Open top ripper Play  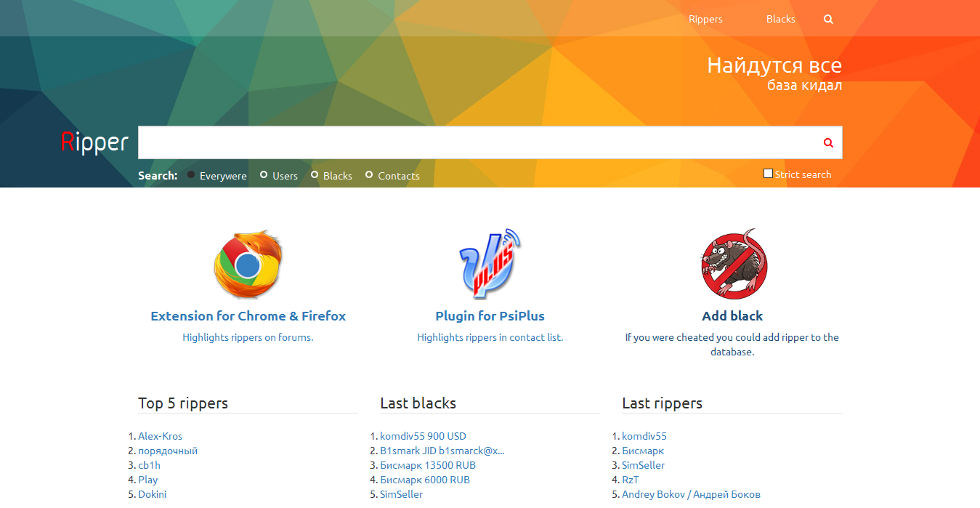pyautogui.click(x=147, y=480)
